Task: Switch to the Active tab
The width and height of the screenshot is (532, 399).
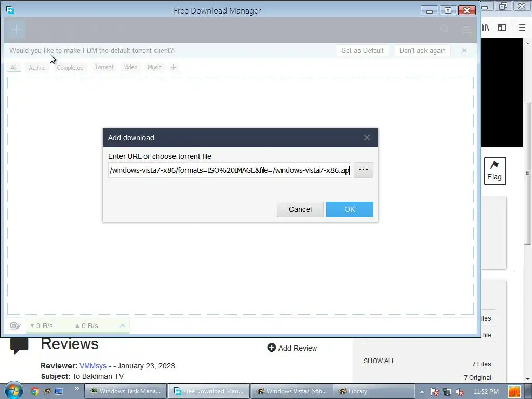Action: pos(36,67)
